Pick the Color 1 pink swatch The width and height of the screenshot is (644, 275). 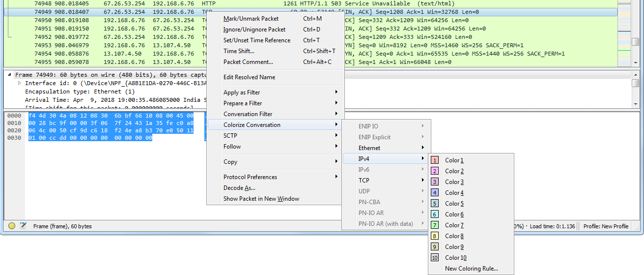click(435, 160)
